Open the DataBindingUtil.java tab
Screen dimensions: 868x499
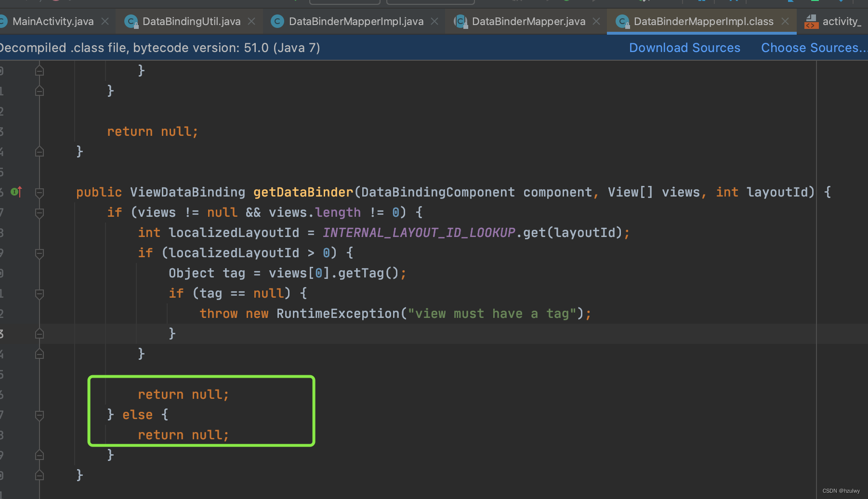[191, 21]
